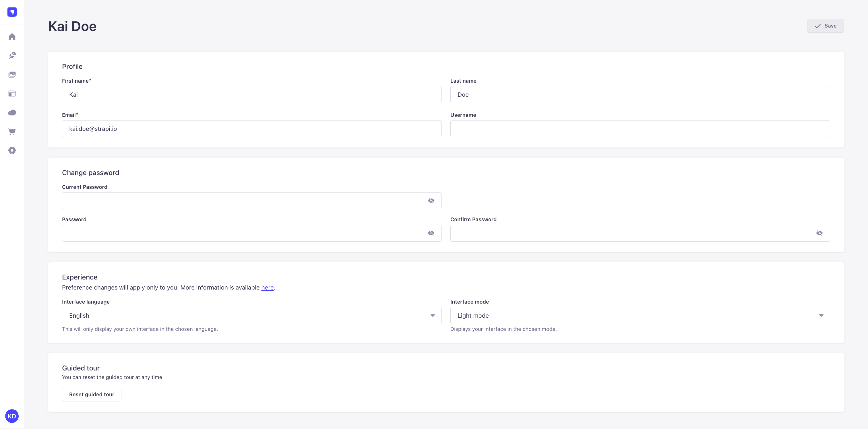This screenshot has height=429, width=868.
Task: Open Settings via the gear icon
Action: tap(12, 150)
